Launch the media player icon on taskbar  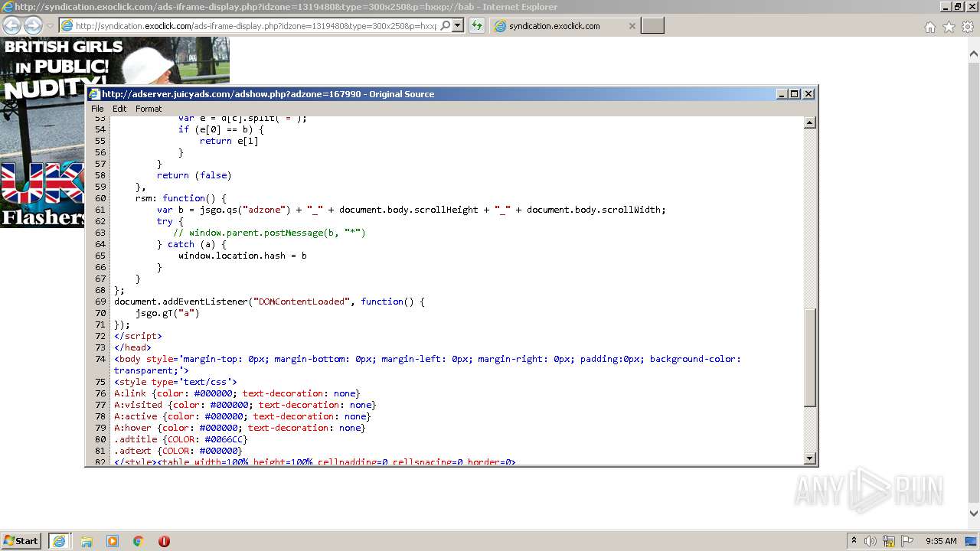coord(113,541)
